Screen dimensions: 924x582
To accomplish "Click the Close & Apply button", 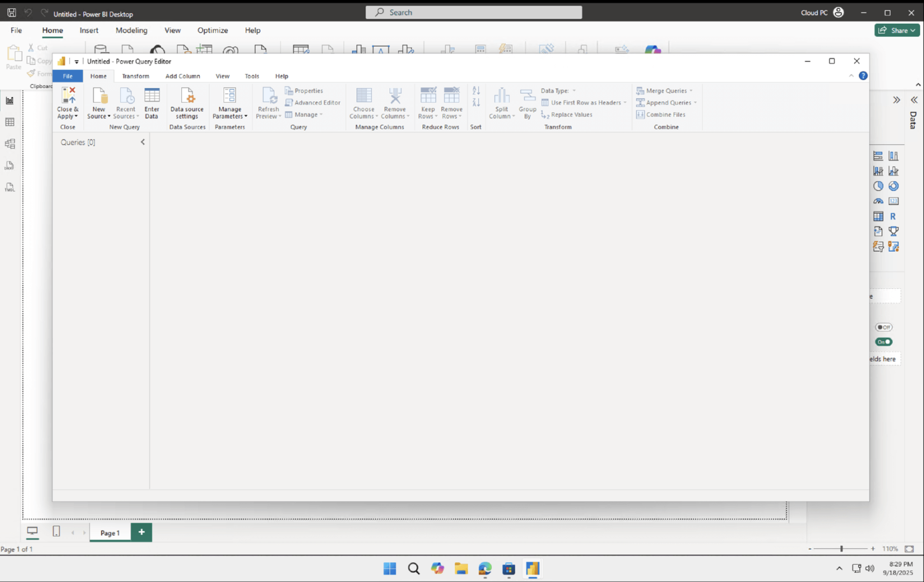I will point(67,103).
